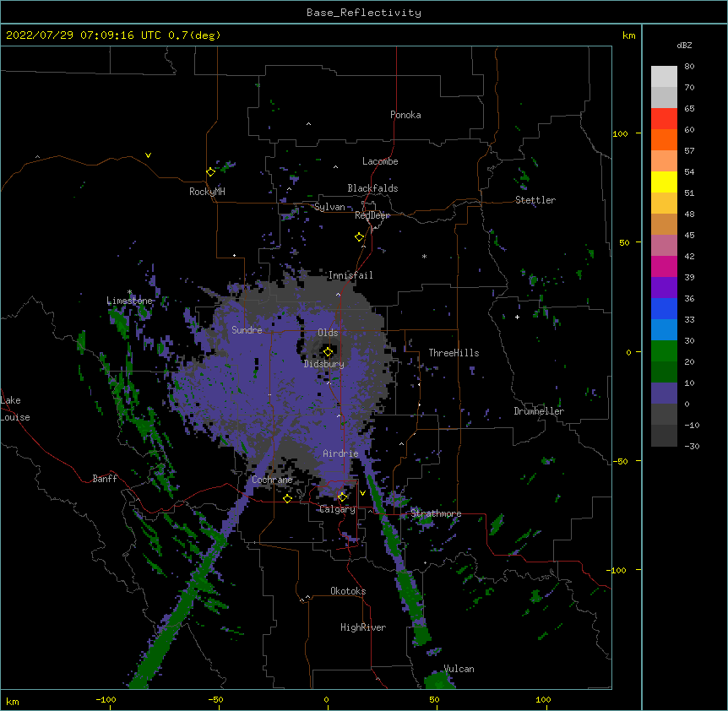Select the light gray 70-80 dBZ legend swatch
728x711 pixels.
pos(664,77)
